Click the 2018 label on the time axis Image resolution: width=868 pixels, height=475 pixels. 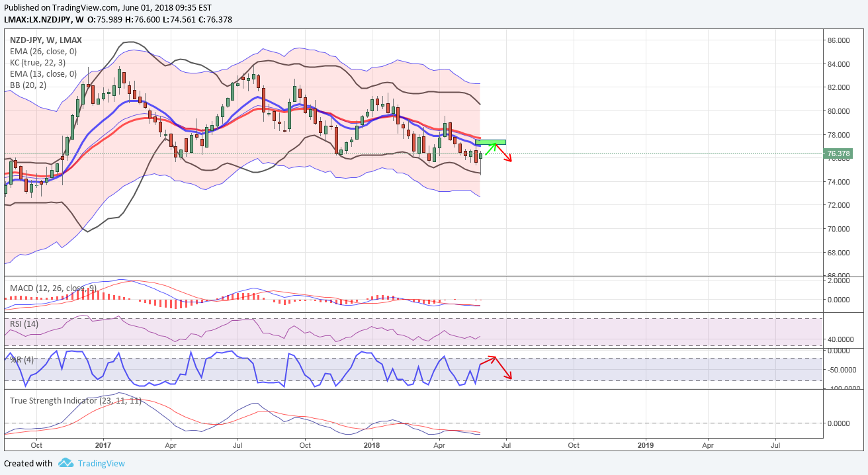372,445
